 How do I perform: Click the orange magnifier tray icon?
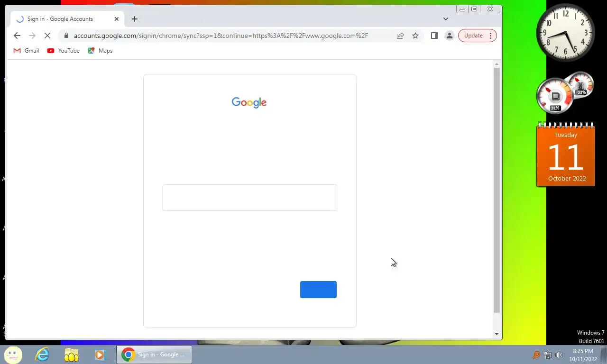click(536, 355)
